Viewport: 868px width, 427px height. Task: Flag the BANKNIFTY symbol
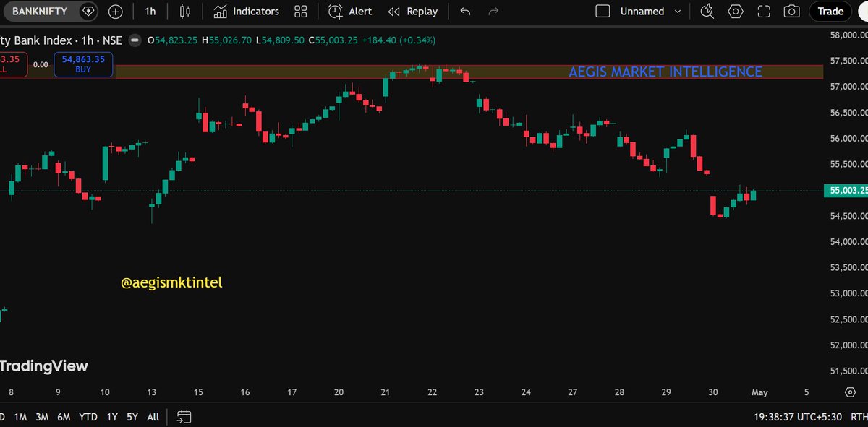tap(88, 11)
